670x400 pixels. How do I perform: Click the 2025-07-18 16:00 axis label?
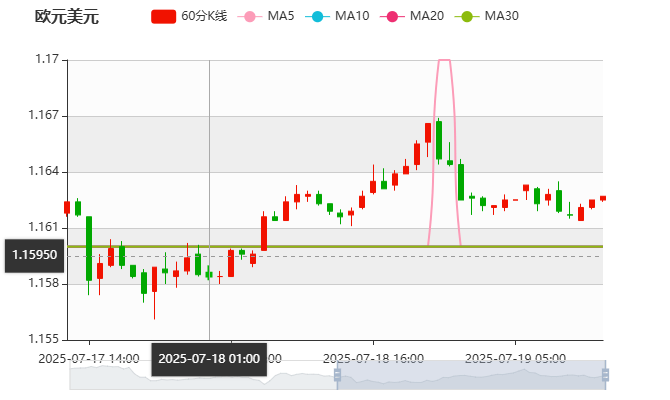(x=373, y=358)
